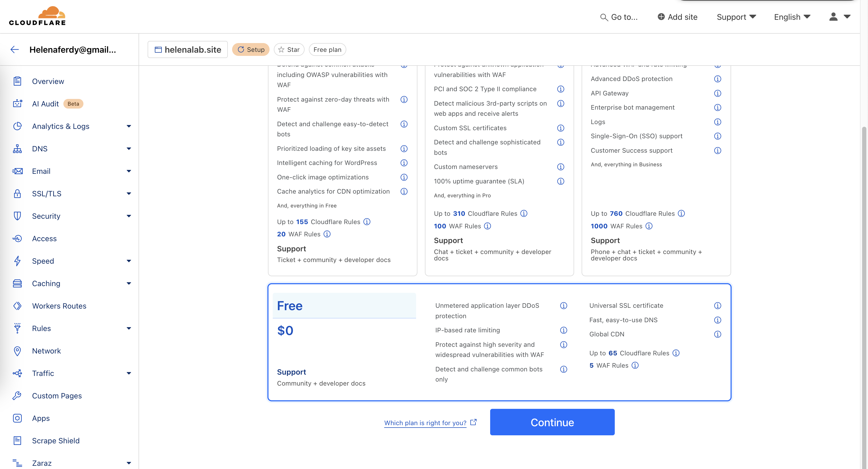Open the Which plan is right link
This screenshot has width=868, height=469.
425,423
